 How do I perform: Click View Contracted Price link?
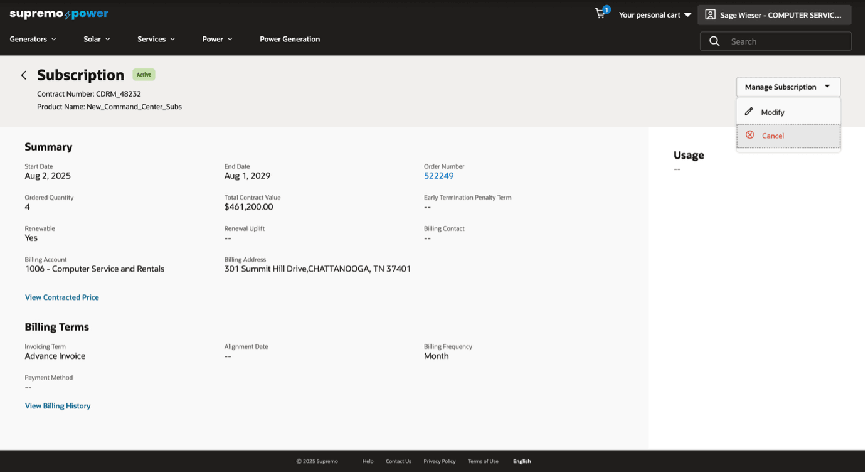(x=62, y=297)
